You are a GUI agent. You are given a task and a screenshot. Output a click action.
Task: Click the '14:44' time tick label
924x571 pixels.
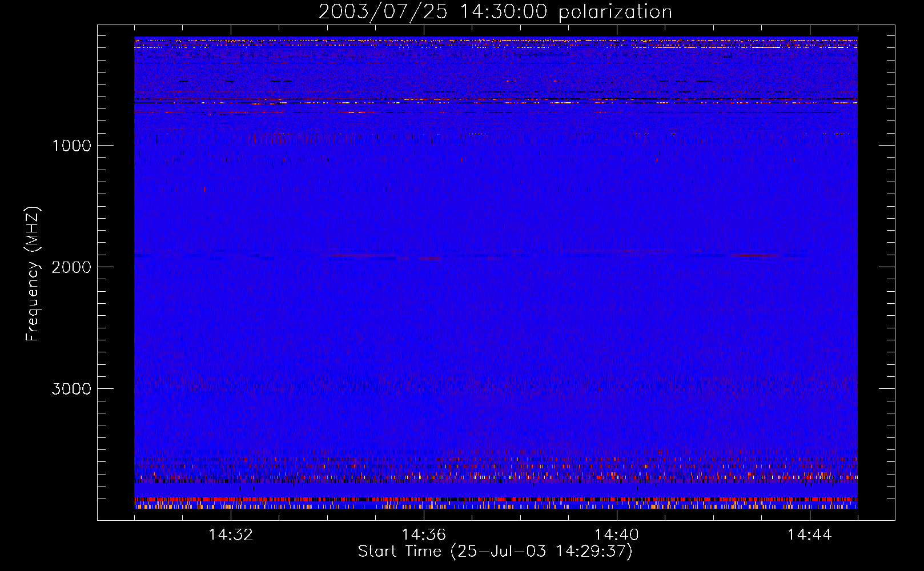[810, 535]
